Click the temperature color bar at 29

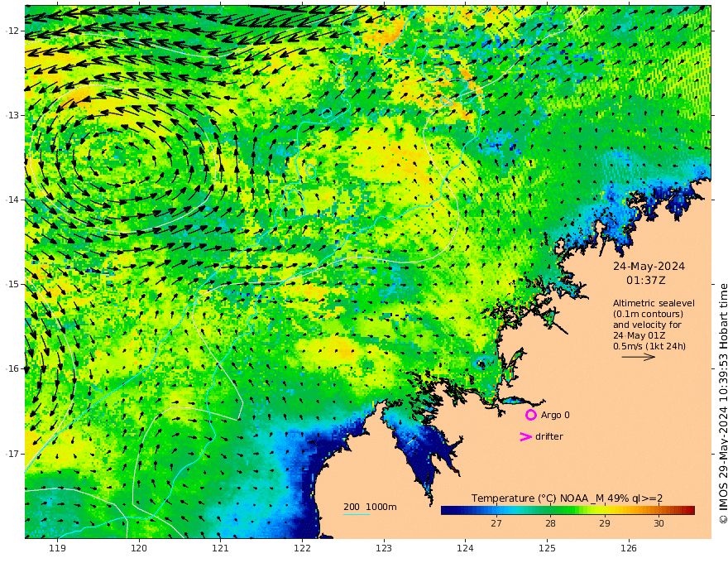[x=604, y=511]
